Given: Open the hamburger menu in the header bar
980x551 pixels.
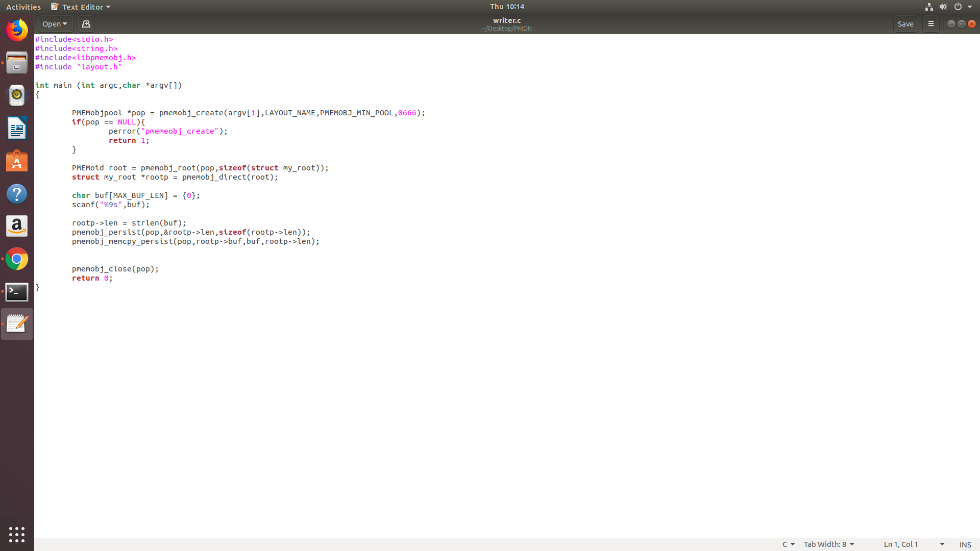Looking at the screenshot, I should point(930,23).
